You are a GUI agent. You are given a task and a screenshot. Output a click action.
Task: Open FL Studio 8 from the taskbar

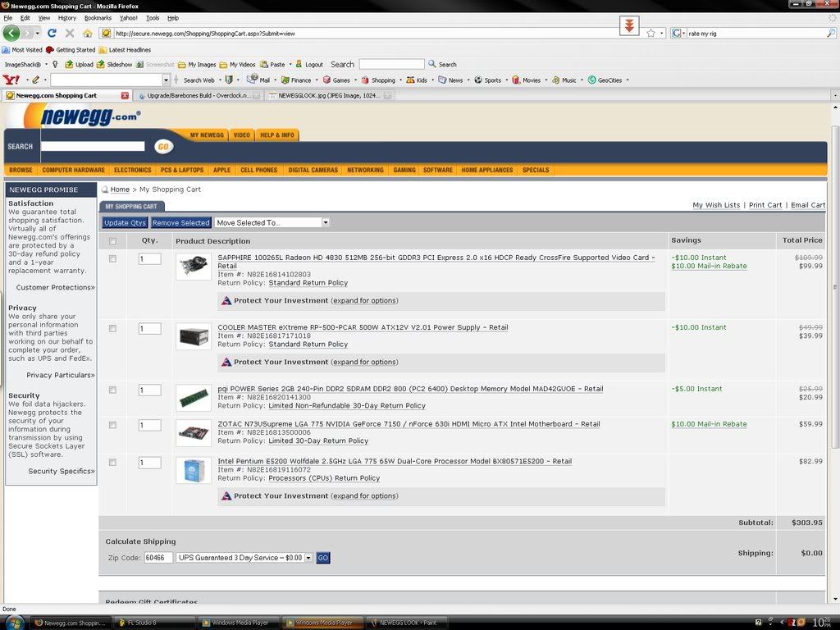136,623
